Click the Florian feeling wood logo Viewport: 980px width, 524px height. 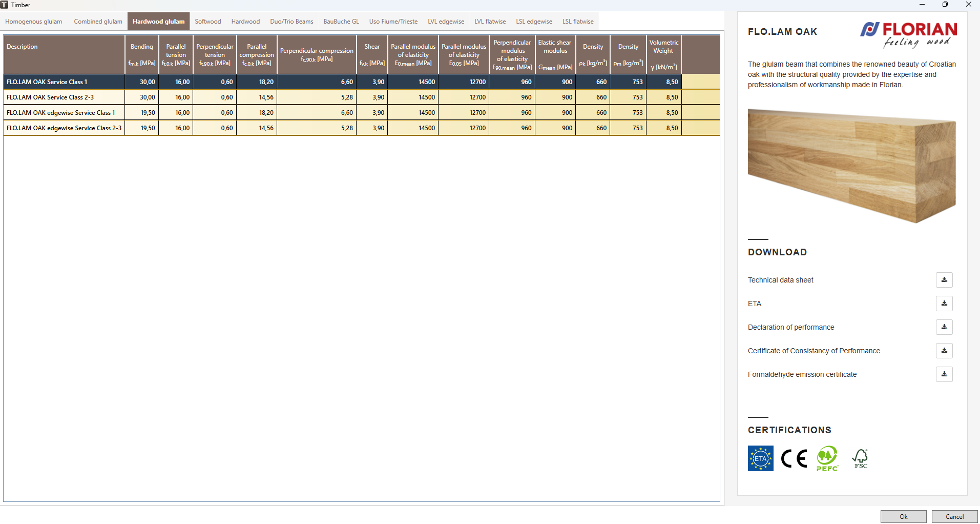pyautogui.click(x=909, y=35)
